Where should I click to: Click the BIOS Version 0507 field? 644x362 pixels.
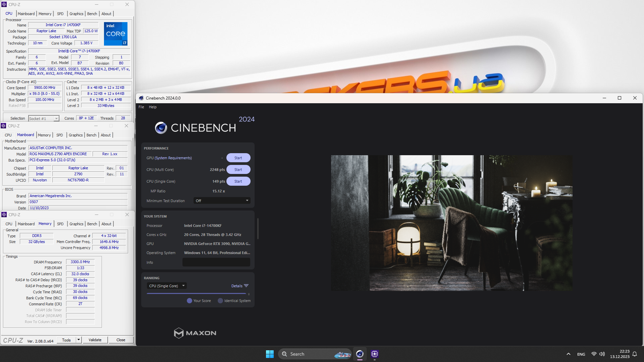click(x=78, y=202)
